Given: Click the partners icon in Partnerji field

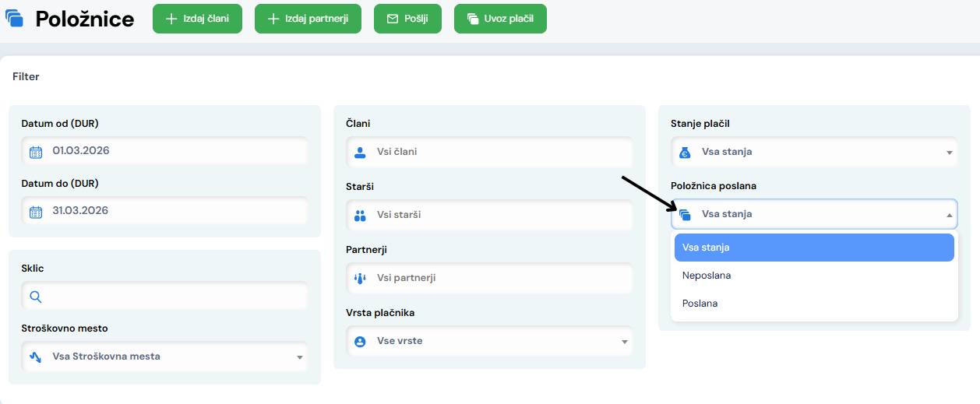Looking at the screenshot, I should [x=360, y=278].
